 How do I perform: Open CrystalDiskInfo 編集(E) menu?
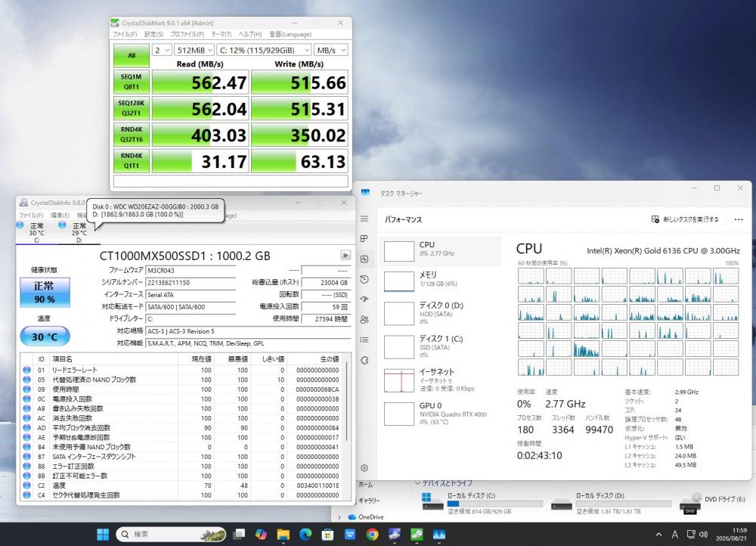[x=60, y=215]
